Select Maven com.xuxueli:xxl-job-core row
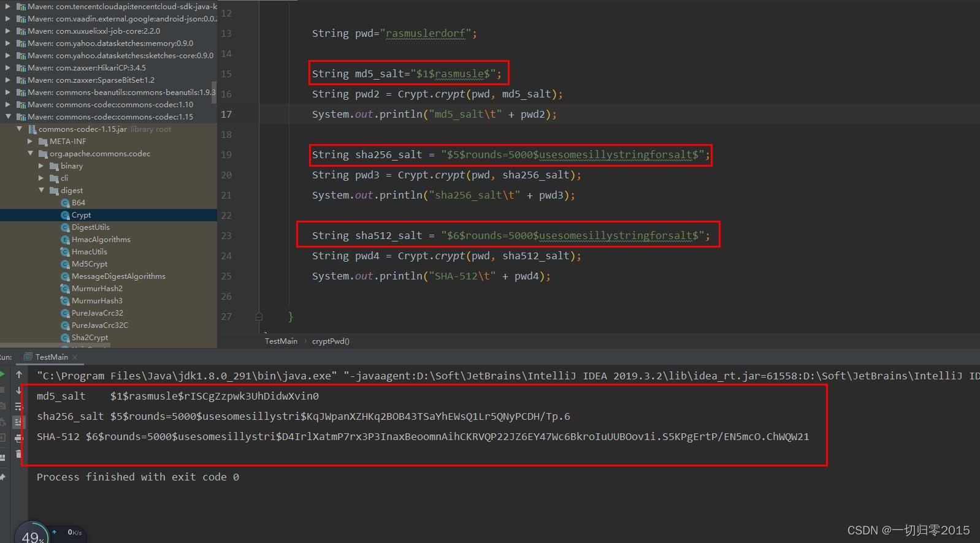980x543 pixels. point(109,31)
